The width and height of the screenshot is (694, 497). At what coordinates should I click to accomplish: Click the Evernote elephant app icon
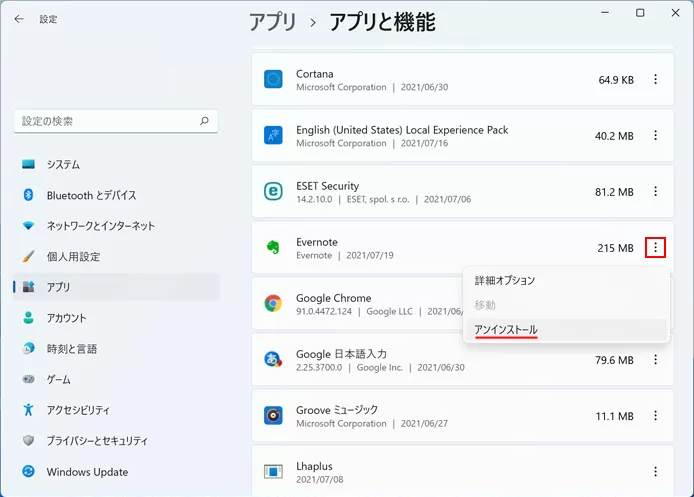click(273, 248)
